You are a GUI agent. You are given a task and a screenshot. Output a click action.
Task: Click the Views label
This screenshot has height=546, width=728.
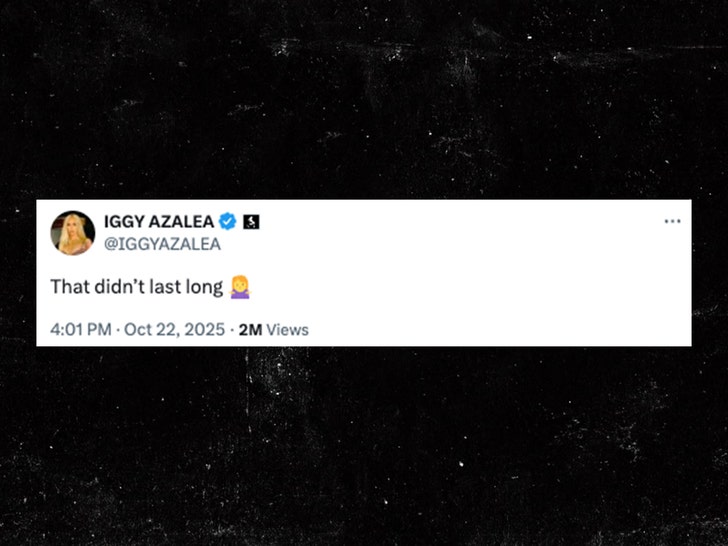click(288, 329)
